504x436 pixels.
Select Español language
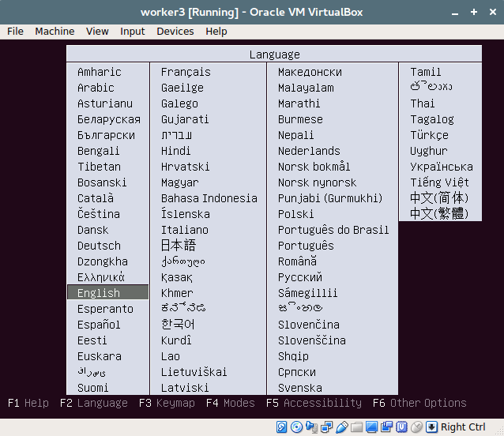point(99,325)
